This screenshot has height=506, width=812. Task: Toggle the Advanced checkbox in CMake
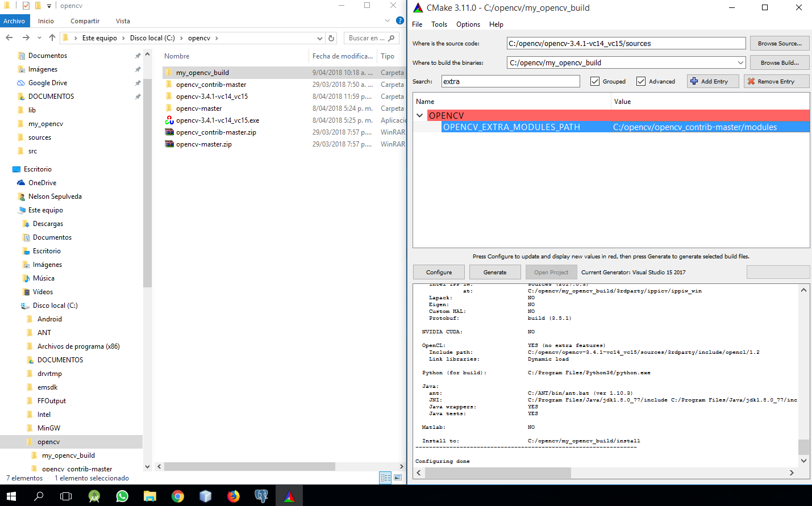pyautogui.click(x=641, y=81)
